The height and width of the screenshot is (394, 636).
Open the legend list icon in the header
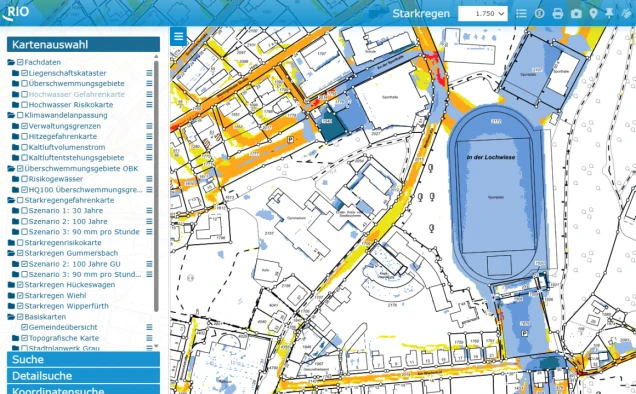click(521, 13)
